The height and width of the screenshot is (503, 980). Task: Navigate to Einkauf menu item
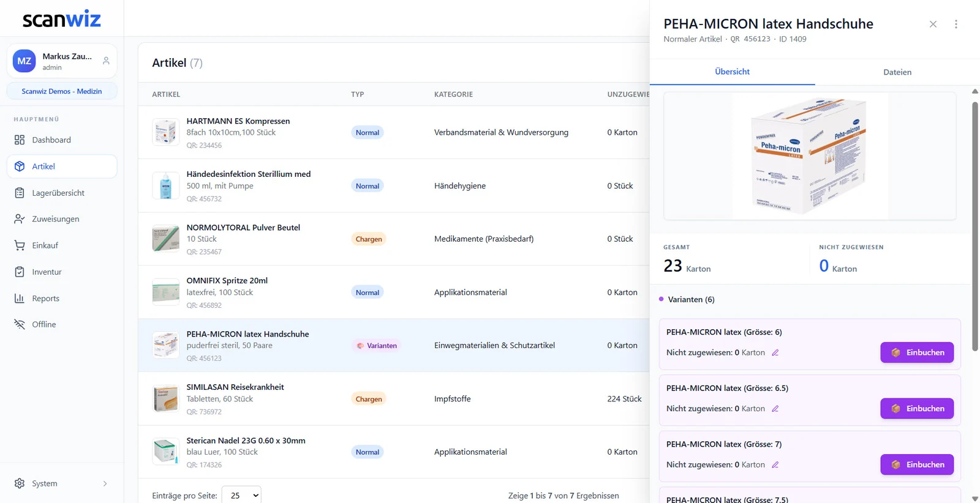click(62, 245)
